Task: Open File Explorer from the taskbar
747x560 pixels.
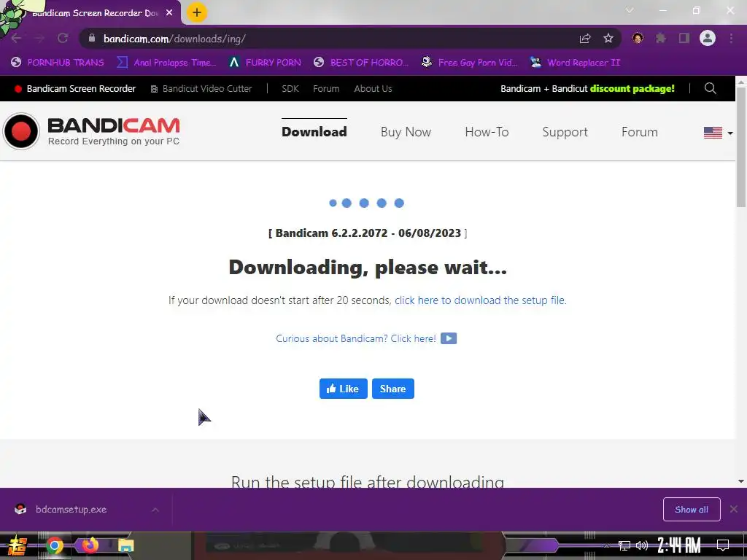Action: 125,545
